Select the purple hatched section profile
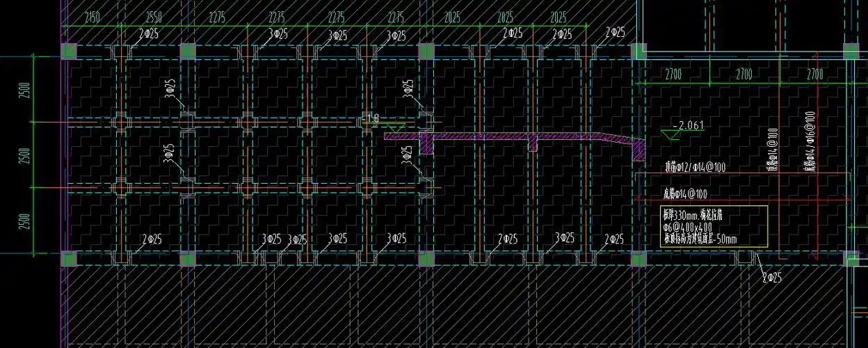Image resolution: width=868 pixels, height=348 pixels. [x=515, y=137]
